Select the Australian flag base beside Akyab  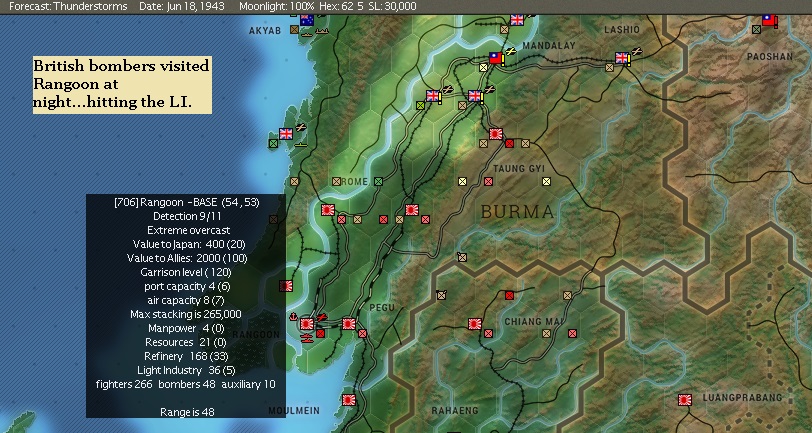coord(307,20)
